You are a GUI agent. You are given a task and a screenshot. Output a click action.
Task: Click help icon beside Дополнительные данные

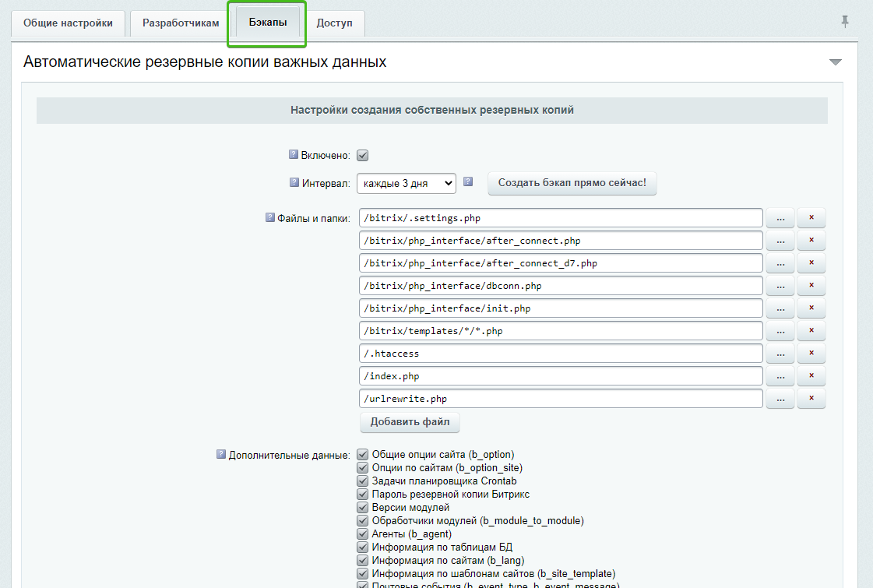(x=221, y=454)
